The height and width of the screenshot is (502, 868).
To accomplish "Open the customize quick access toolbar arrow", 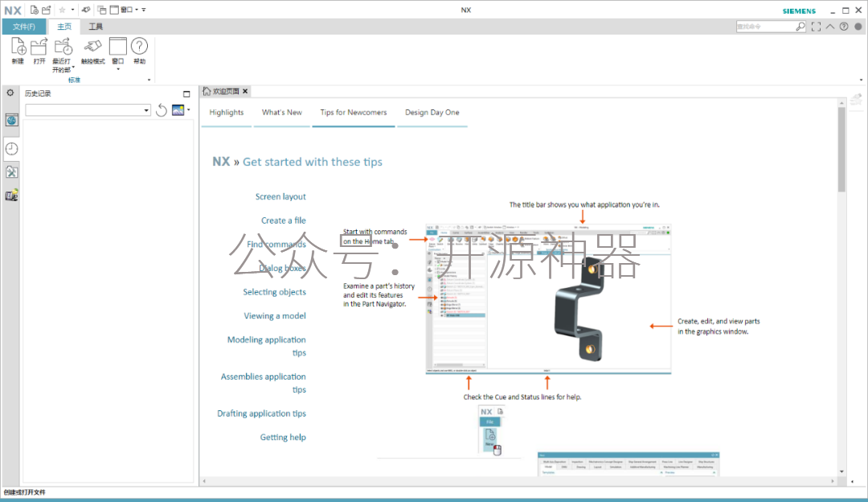I will coord(144,10).
